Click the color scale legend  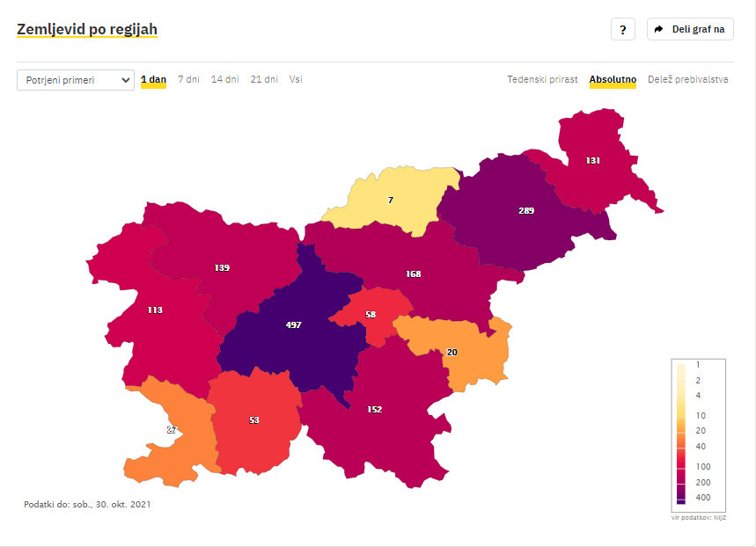pyautogui.click(x=698, y=435)
